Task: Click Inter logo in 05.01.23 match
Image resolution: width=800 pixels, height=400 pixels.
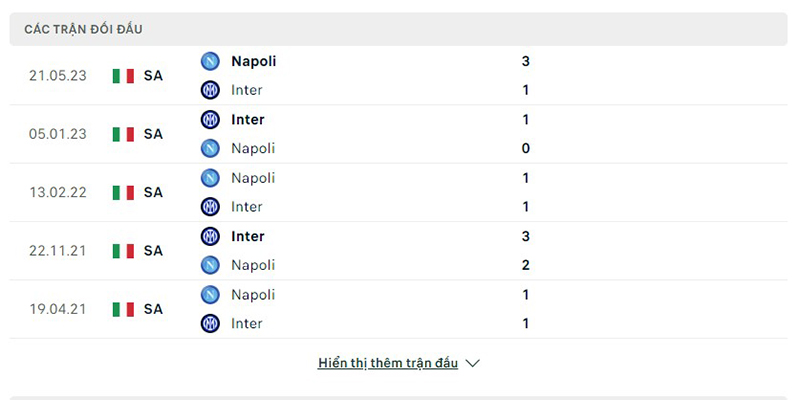Action: pos(210,119)
